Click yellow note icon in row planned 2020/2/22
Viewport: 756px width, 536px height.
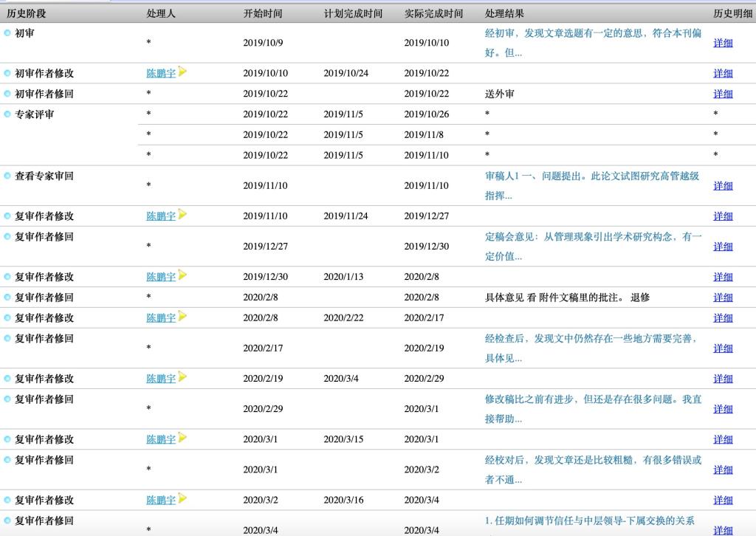pos(182,317)
